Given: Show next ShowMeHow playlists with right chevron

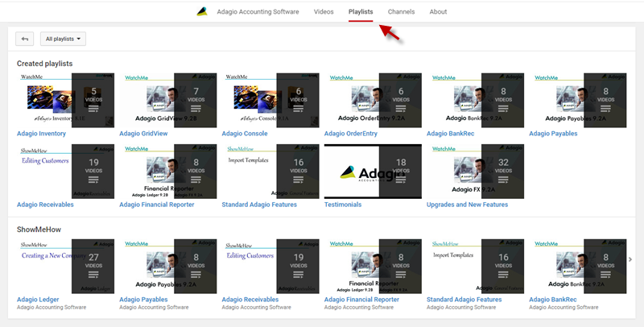Looking at the screenshot, I should pos(630,259).
